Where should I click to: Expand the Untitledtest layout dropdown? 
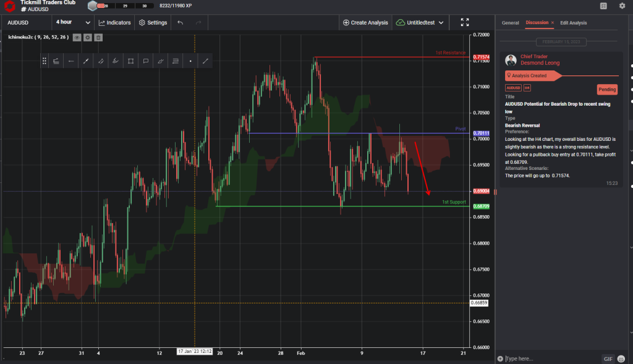(420, 22)
